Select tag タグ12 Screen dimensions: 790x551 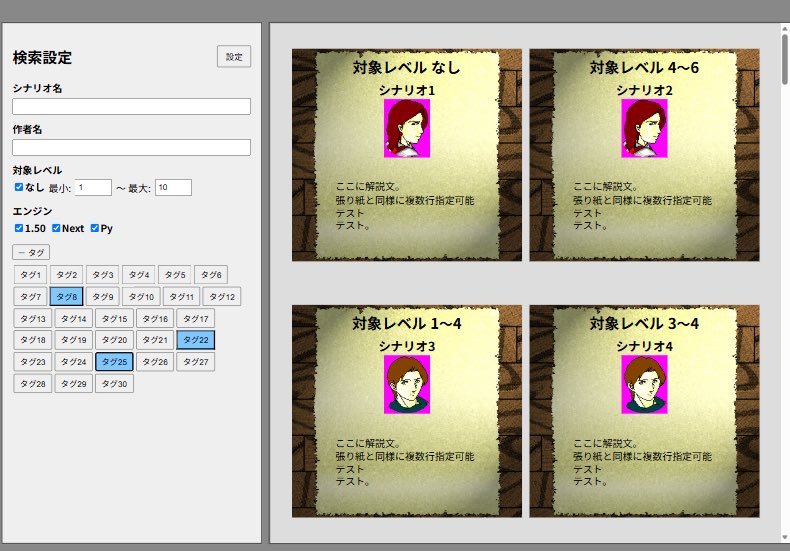[222, 297]
